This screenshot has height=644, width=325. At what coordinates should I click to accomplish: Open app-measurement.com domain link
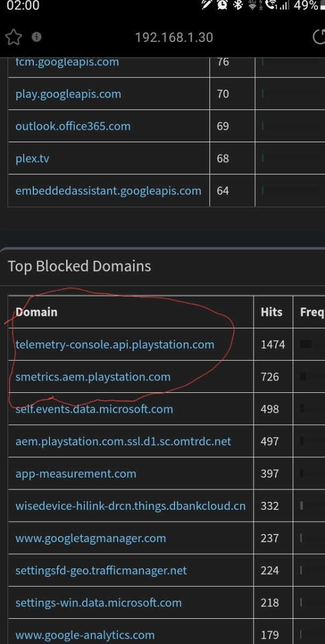point(76,474)
